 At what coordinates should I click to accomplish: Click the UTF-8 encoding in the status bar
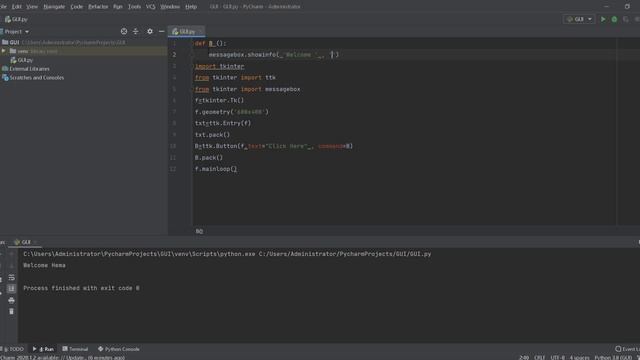click(x=558, y=358)
